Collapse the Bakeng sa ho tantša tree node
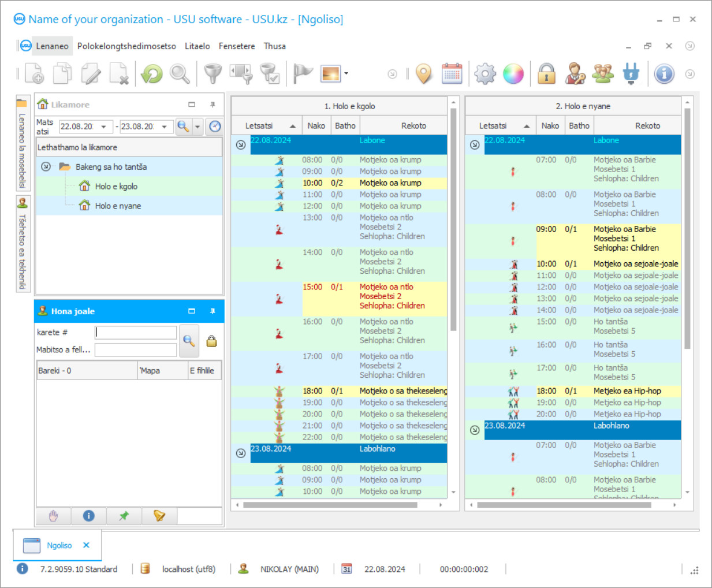This screenshot has height=588, width=712. pyautogui.click(x=46, y=167)
